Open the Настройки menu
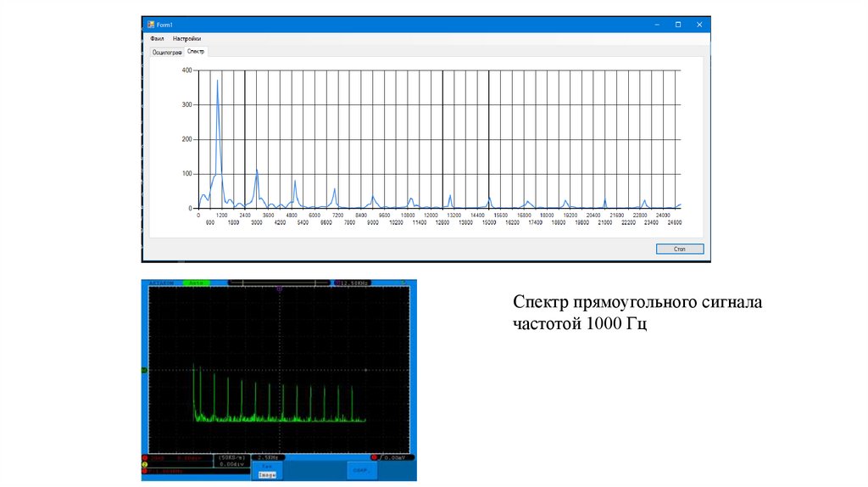 coord(186,39)
